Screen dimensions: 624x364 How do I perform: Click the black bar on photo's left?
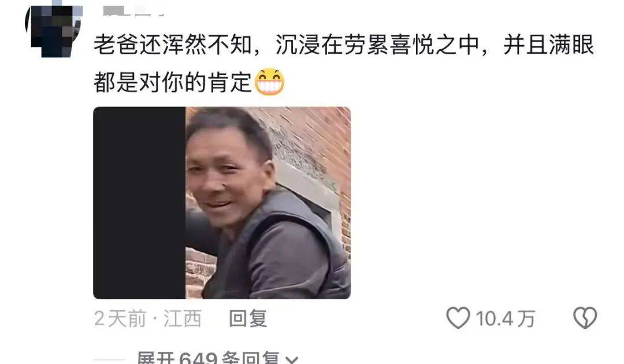139,203
